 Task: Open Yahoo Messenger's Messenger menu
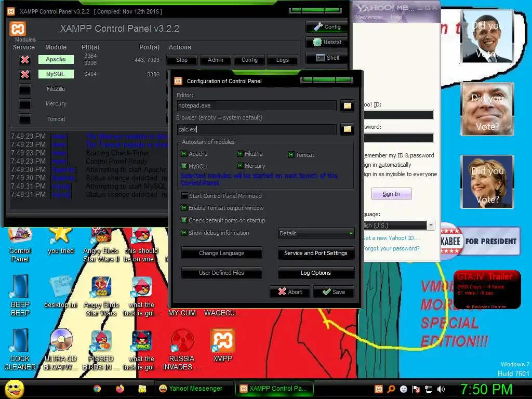369,17
